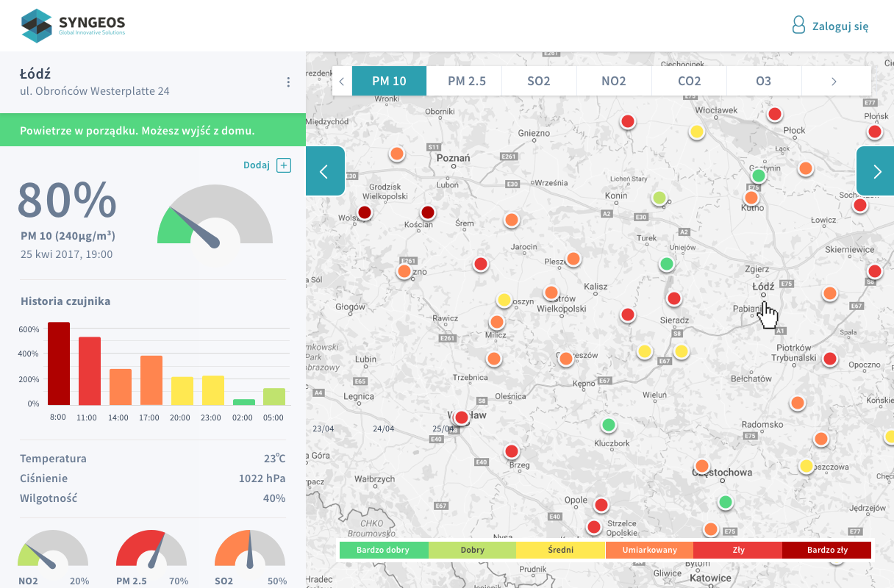
Task: Click the Zaloguj się link
Action: (840, 26)
